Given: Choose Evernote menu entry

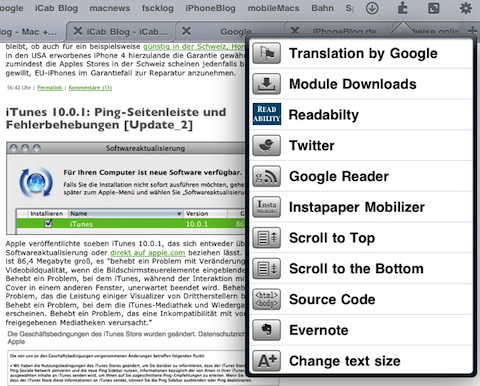Looking at the screenshot, I should [361, 330].
